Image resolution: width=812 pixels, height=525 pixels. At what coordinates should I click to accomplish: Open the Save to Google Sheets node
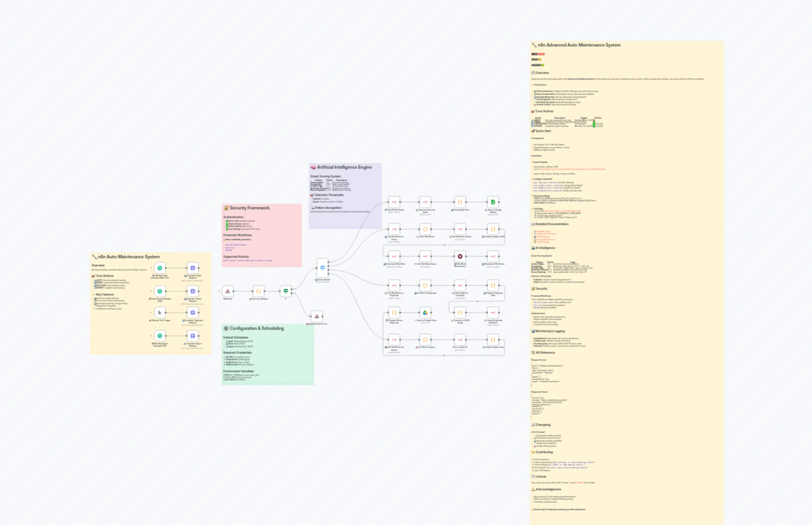493,202
